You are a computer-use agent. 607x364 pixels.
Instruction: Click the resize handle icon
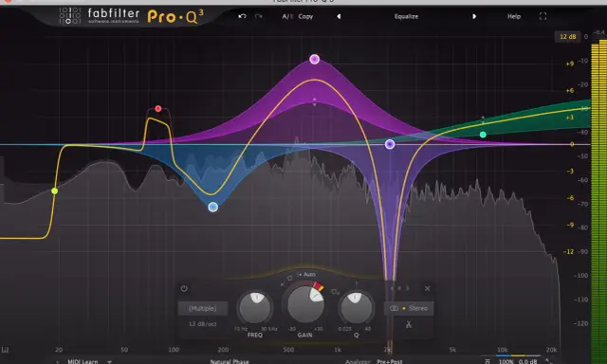[x=549, y=361]
